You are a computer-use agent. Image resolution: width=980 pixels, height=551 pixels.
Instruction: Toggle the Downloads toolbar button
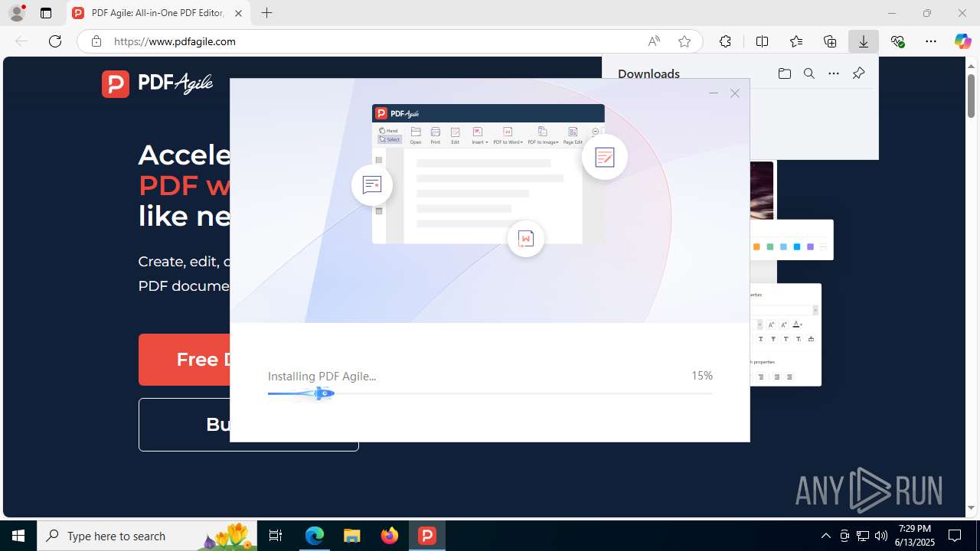[x=864, y=41]
